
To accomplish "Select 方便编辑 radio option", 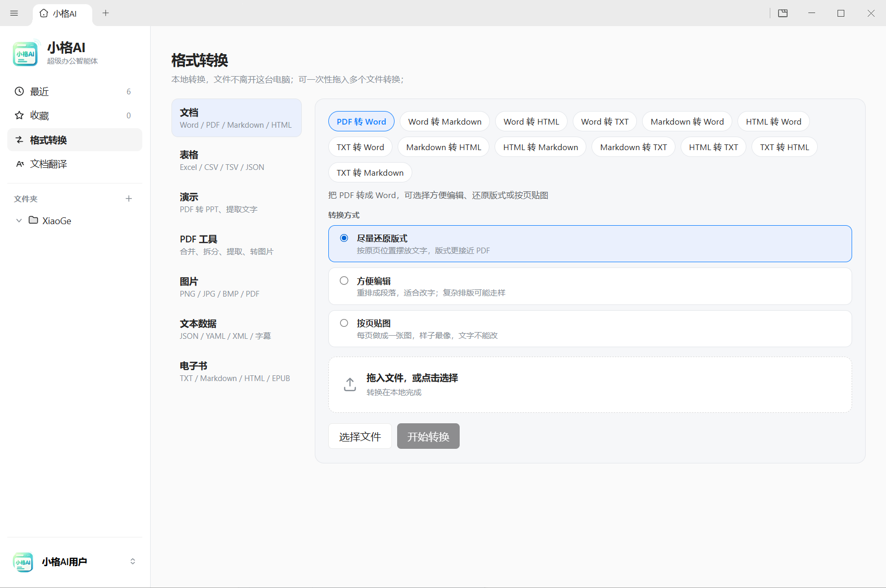I will [x=344, y=280].
